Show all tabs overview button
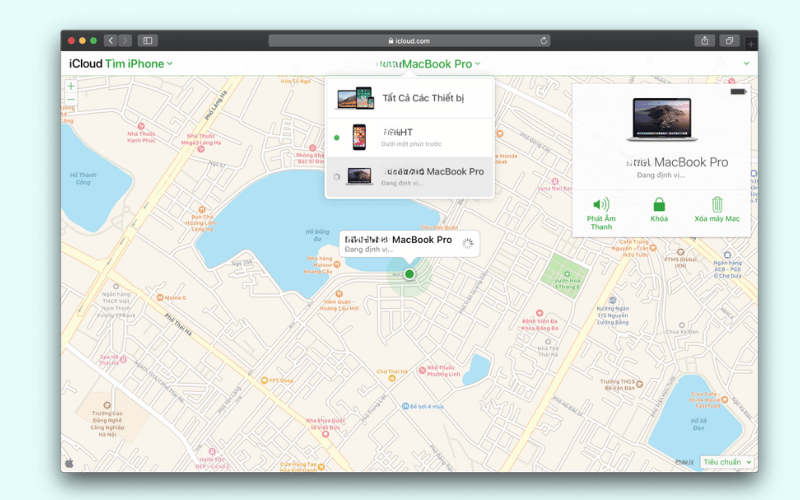 pos(729,41)
